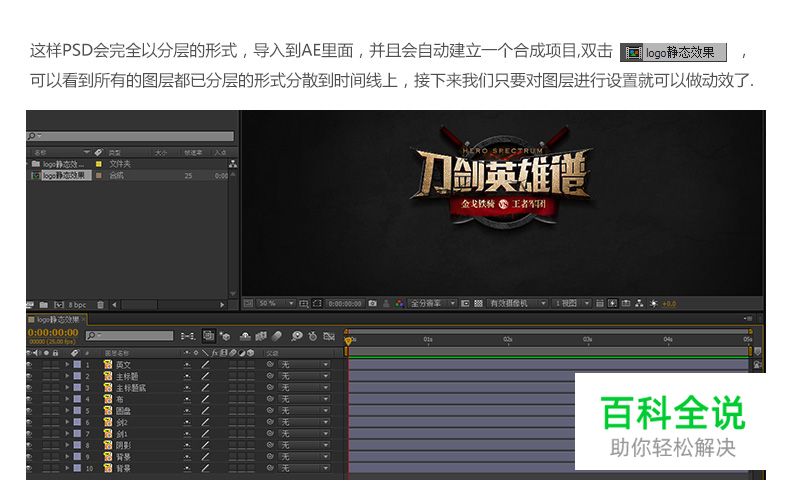Open the Graph Editor icon
The image size is (800, 495).
click(329, 336)
